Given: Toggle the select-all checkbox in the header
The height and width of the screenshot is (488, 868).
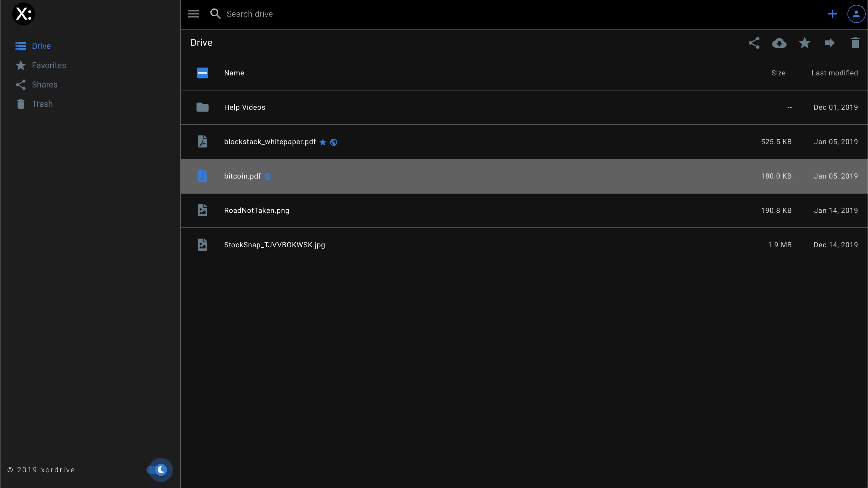Looking at the screenshot, I should tap(202, 73).
